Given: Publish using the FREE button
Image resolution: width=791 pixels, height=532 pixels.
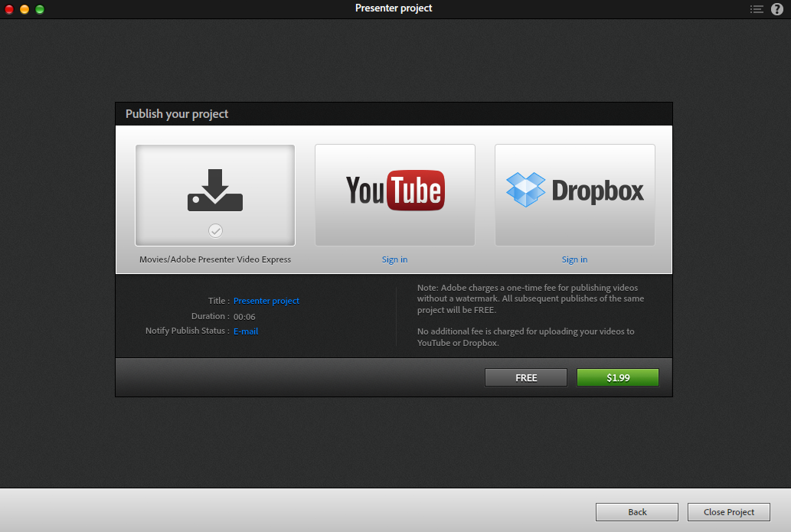Looking at the screenshot, I should pos(526,377).
